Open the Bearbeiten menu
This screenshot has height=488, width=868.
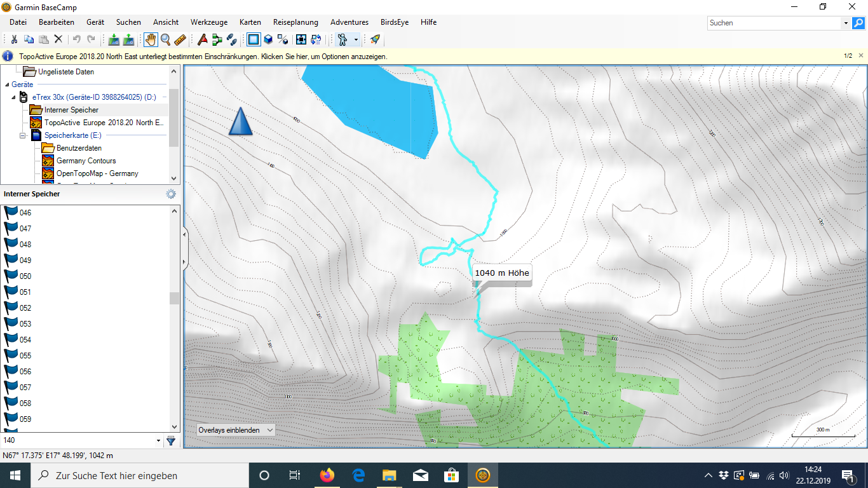click(x=57, y=22)
